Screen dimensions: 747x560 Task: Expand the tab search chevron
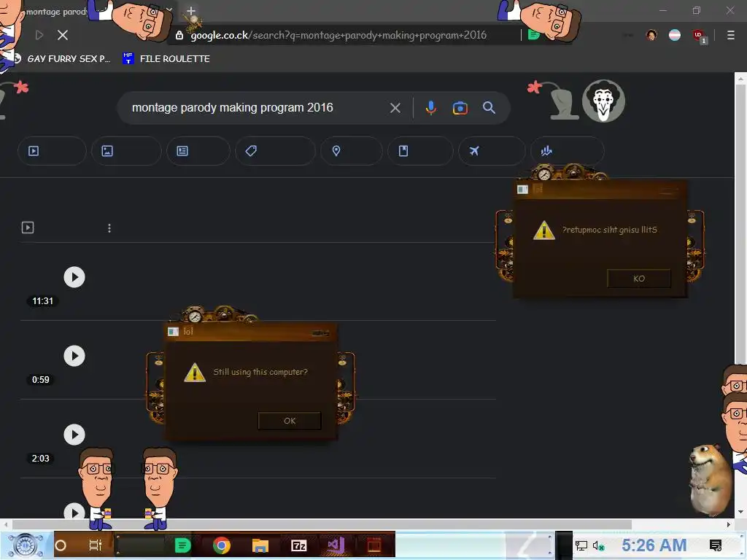point(169,10)
